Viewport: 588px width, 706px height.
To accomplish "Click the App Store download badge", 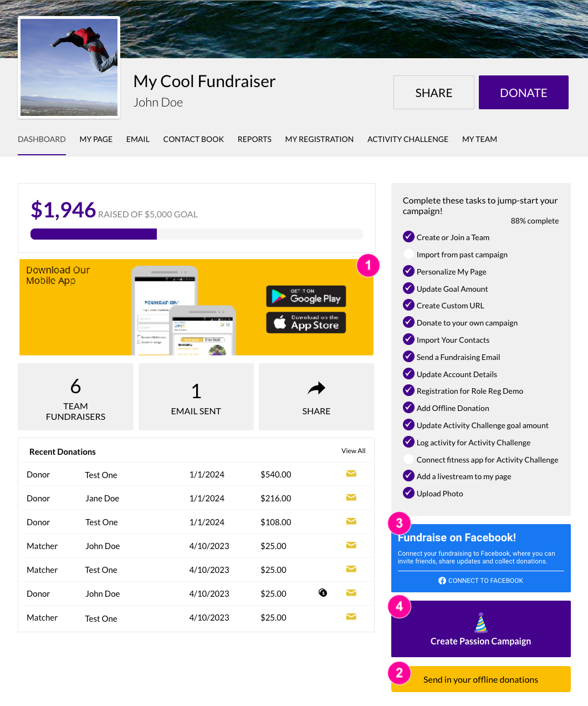I will (x=305, y=322).
